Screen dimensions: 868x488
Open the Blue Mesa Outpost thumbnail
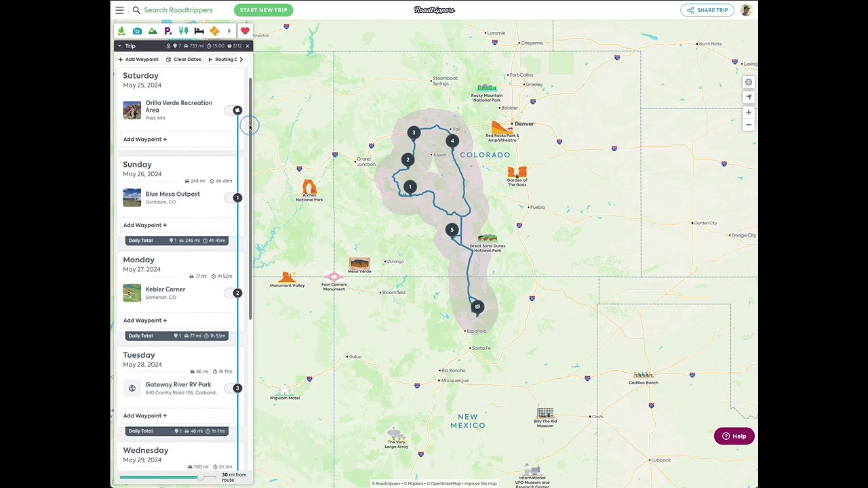click(x=132, y=198)
